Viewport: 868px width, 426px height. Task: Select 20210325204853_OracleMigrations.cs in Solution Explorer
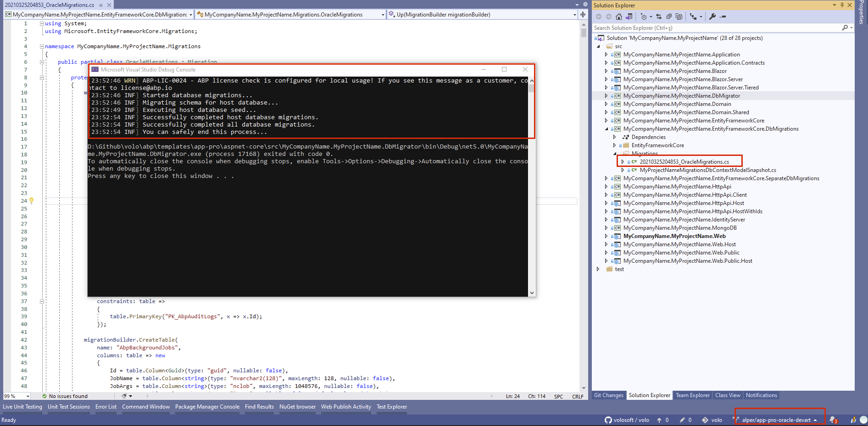coord(684,162)
